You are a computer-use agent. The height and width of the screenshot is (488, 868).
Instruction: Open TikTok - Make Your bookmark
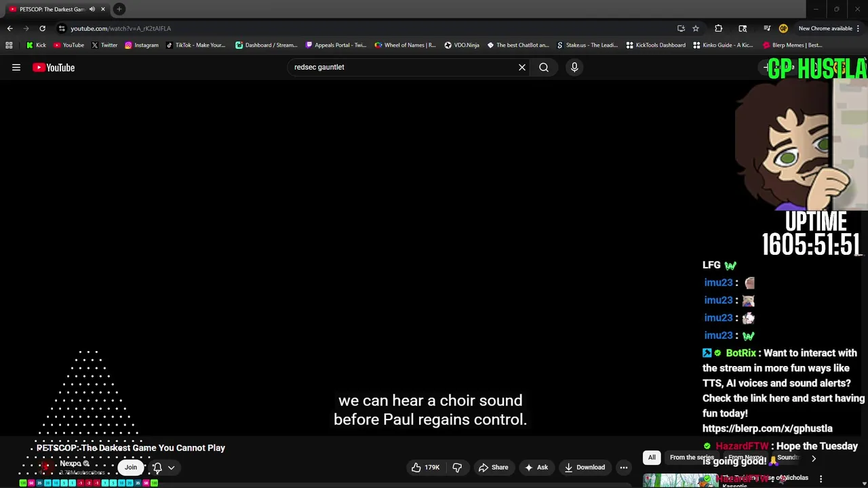click(x=195, y=45)
